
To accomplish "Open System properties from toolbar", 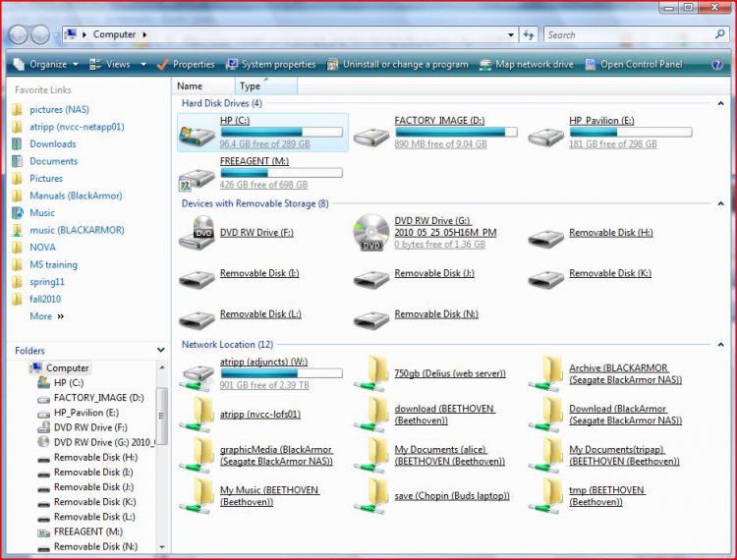I will [x=271, y=65].
